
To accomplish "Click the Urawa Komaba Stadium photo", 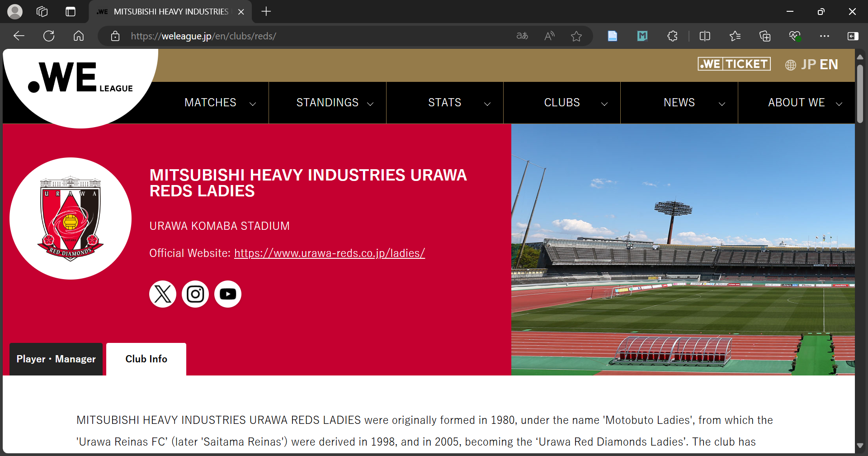I will (x=683, y=250).
